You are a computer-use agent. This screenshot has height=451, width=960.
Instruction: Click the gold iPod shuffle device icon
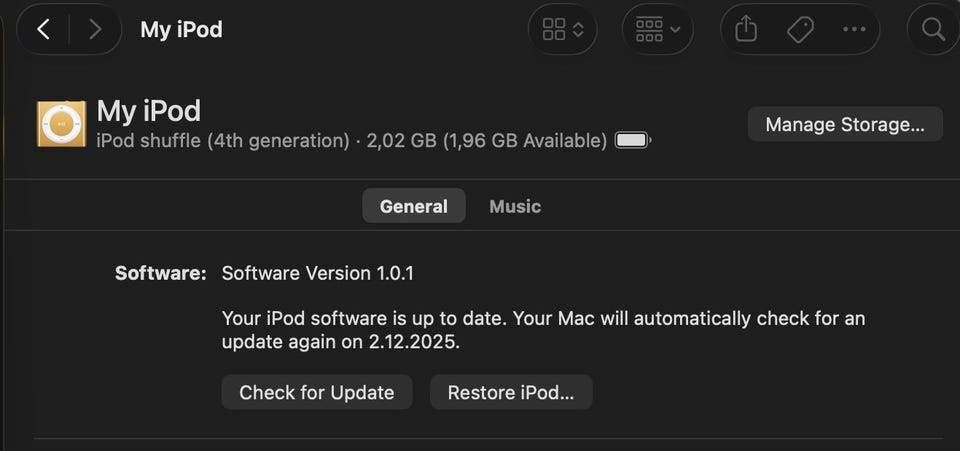click(62, 124)
